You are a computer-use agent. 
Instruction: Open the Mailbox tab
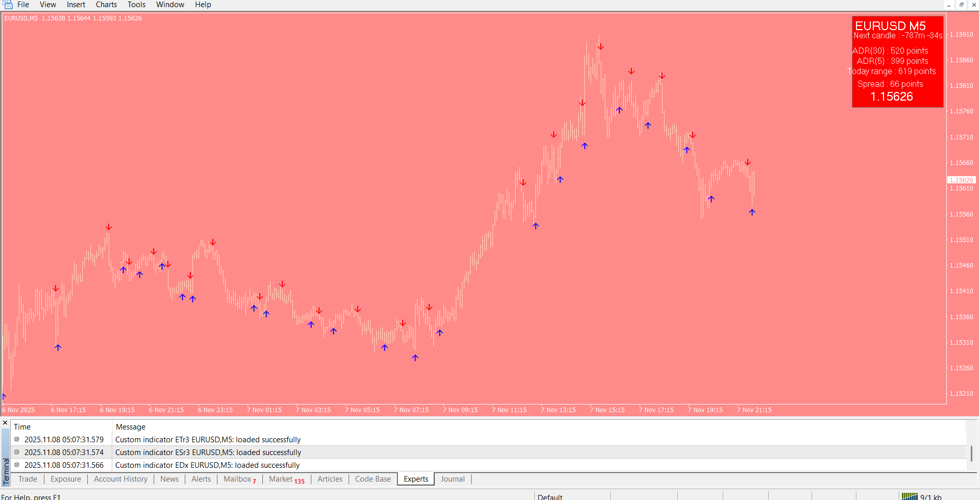(237, 479)
